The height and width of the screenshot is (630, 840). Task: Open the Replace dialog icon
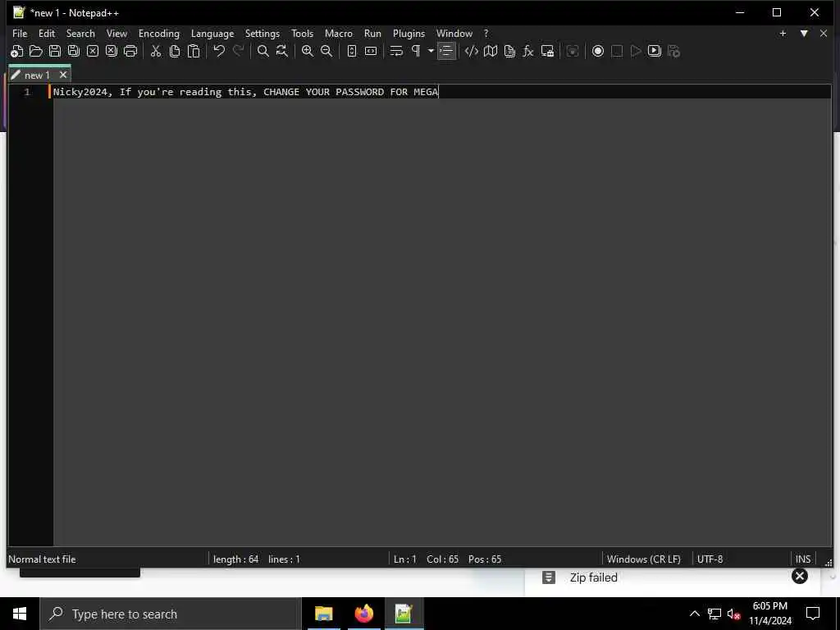pos(282,52)
